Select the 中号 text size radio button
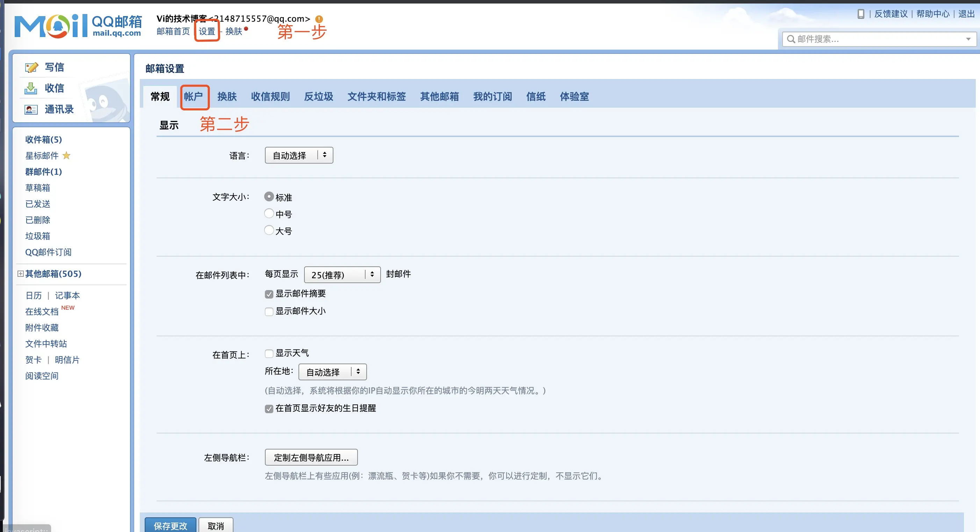The width and height of the screenshot is (980, 532). tap(269, 214)
